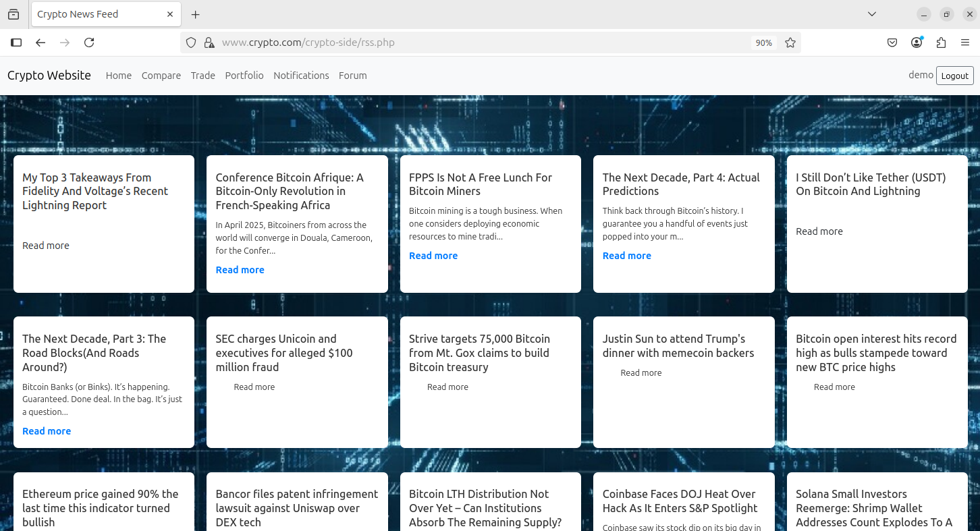Read more on FPPS Free Lunch article
This screenshot has width=980, height=531.
pyautogui.click(x=433, y=256)
